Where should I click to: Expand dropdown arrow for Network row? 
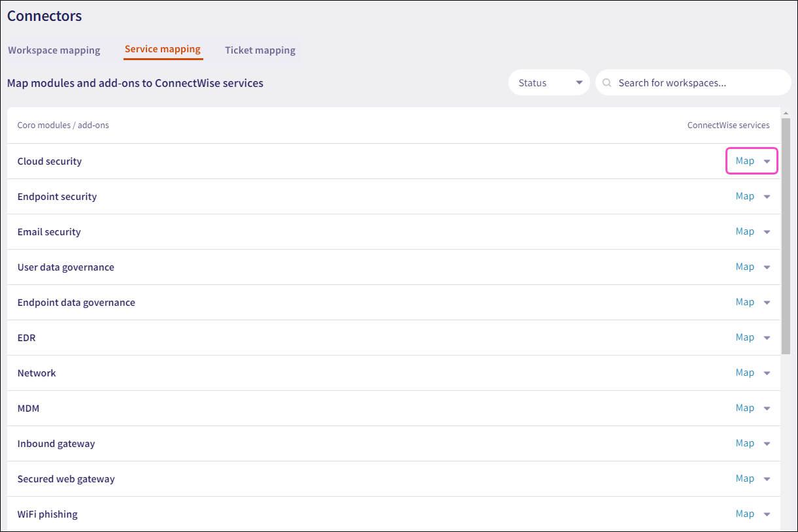[767, 373]
